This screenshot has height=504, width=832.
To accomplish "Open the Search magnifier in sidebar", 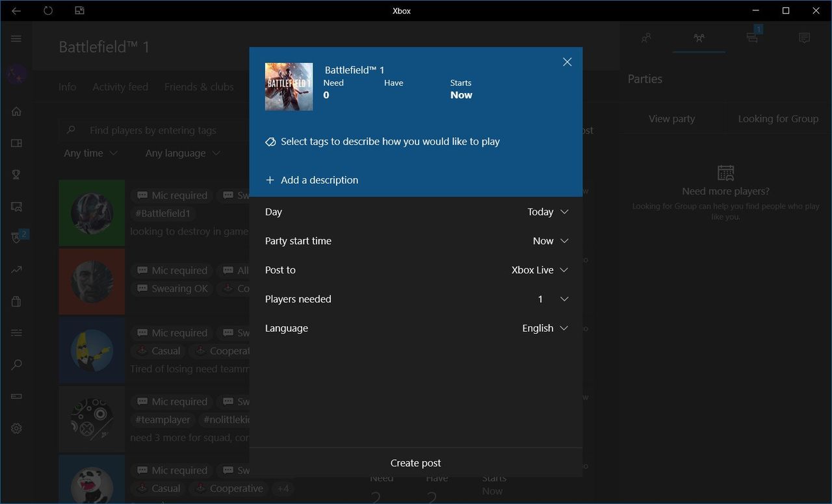I will click(x=16, y=365).
